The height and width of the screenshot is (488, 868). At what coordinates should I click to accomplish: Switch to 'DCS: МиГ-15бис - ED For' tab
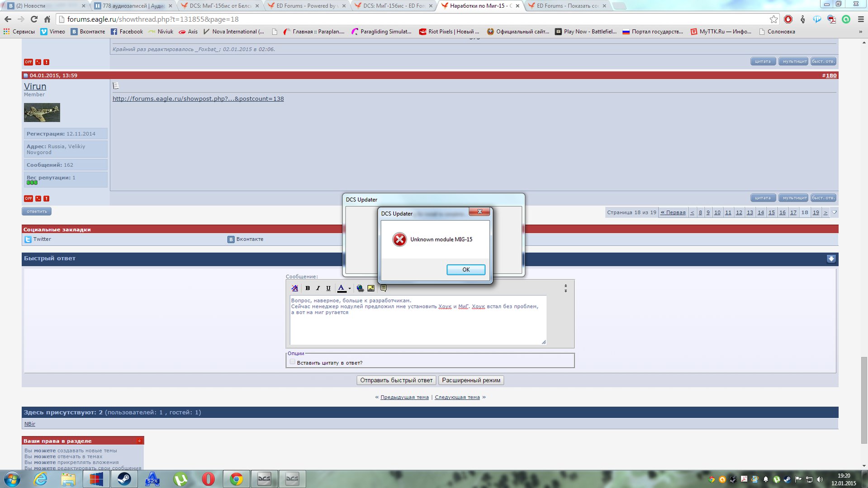(x=394, y=6)
